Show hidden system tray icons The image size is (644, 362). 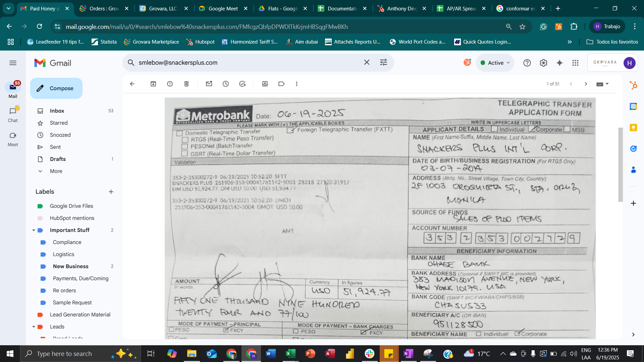pyautogui.click(x=503, y=354)
